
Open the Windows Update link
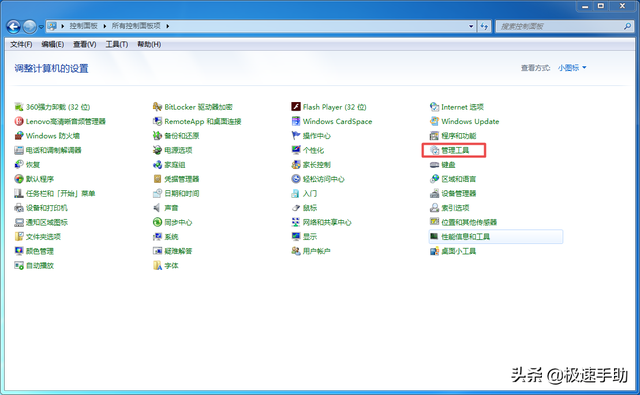pyautogui.click(x=470, y=121)
